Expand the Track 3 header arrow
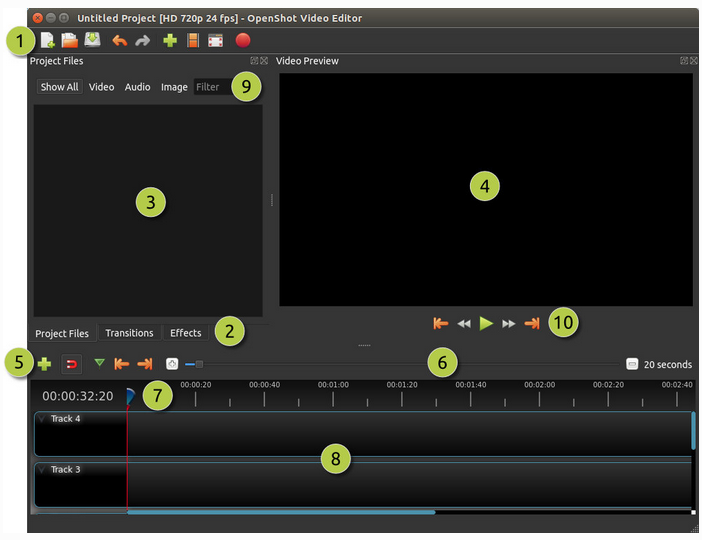Screen dimensions: 702x540 [x=42, y=469]
